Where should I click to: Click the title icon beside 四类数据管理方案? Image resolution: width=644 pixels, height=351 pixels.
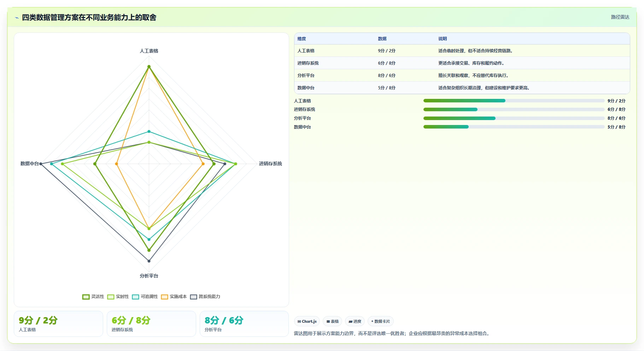(x=17, y=18)
